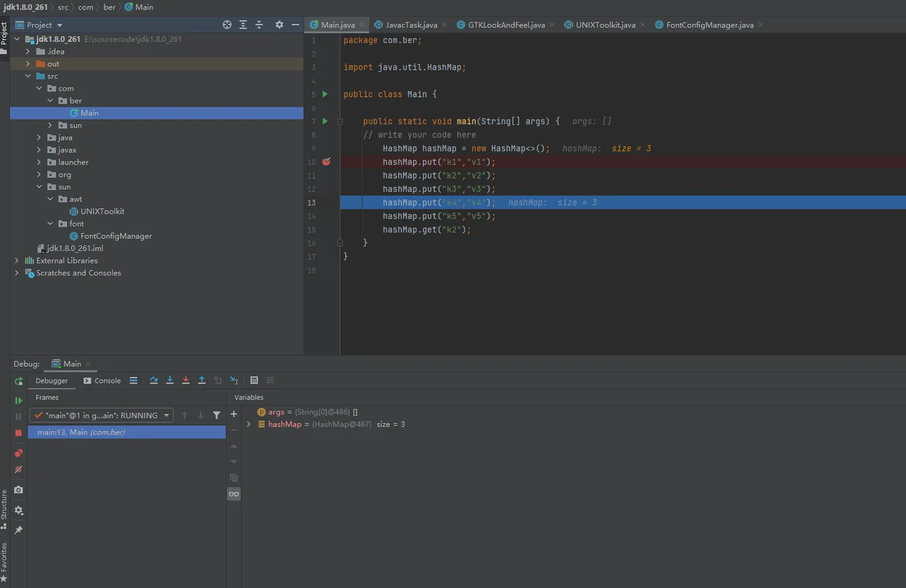The width and height of the screenshot is (906, 588).
Task: Click the Step Into icon
Action: pos(170,380)
